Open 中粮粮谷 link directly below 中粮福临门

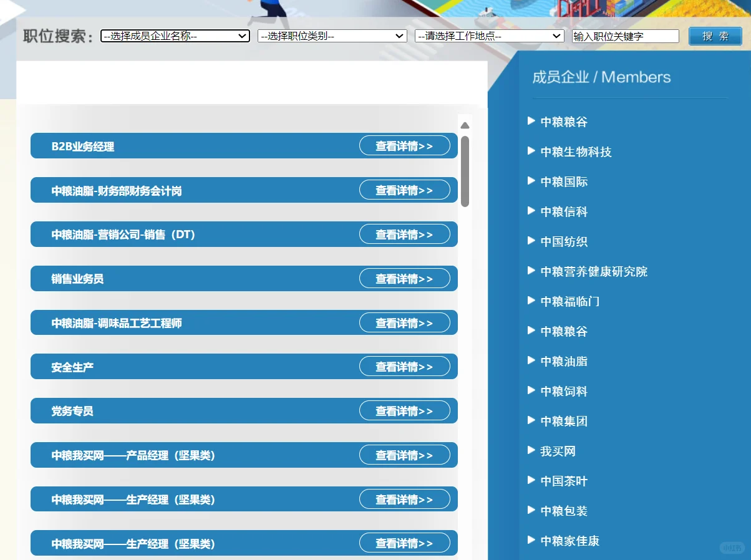564,332
